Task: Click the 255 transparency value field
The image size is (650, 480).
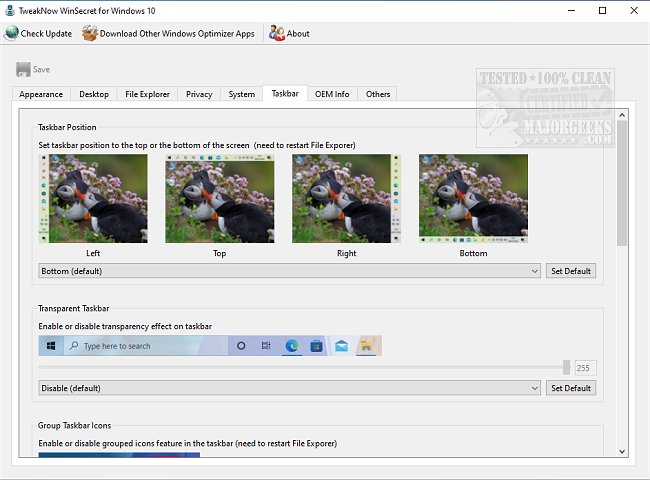Action: (x=586, y=368)
